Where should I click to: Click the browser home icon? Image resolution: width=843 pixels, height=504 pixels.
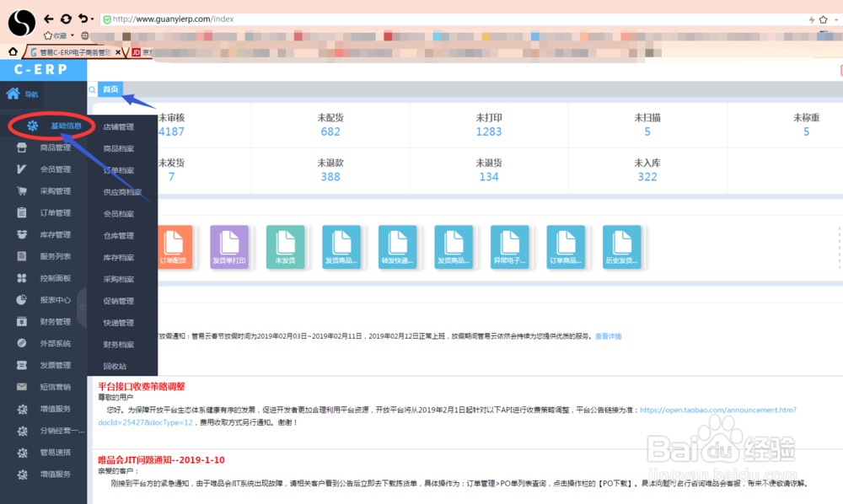(x=13, y=51)
